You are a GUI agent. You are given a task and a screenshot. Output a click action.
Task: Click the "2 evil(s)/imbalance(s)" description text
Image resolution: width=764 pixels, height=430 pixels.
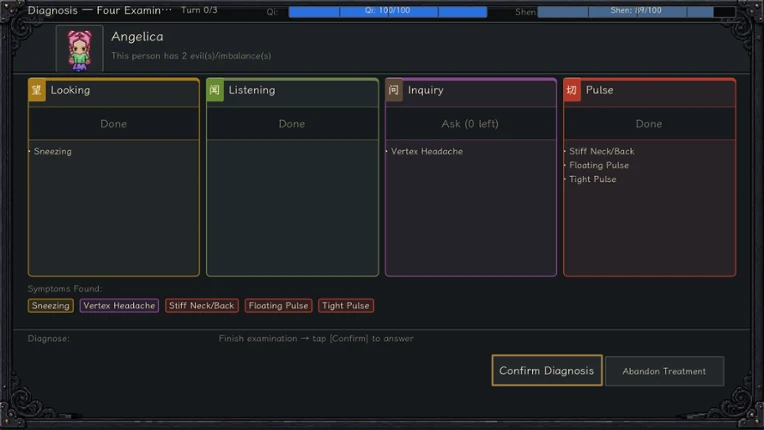click(x=191, y=56)
